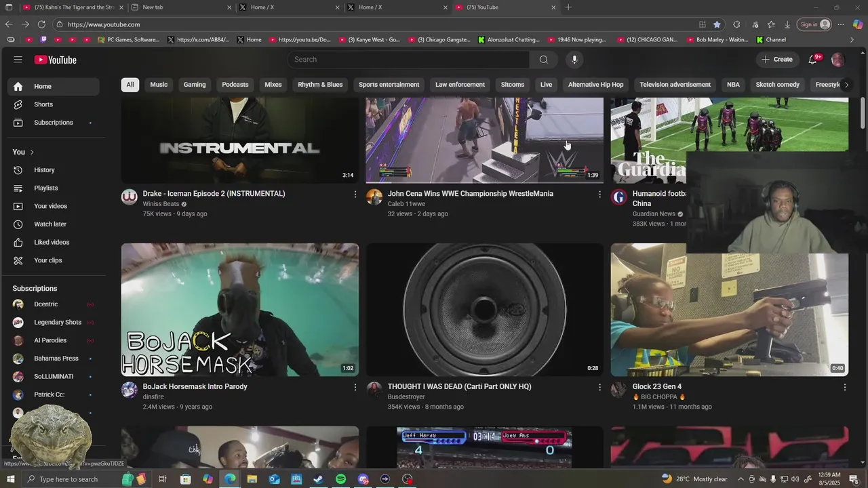Open File Explorer from the taskbar
Viewport: 868px width, 488px height.
(252, 479)
